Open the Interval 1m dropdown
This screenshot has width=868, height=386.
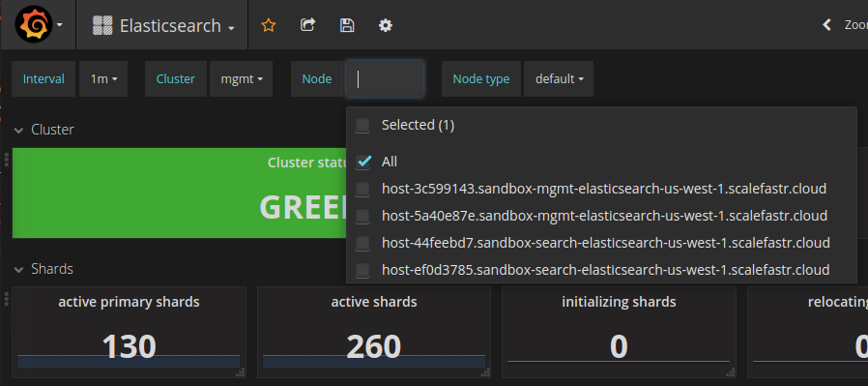[103, 79]
